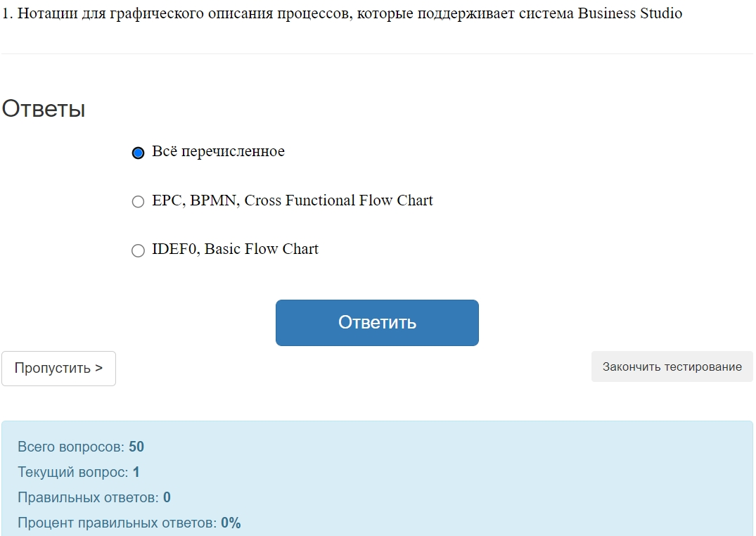Click the "Ответы" section heading

(x=44, y=109)
